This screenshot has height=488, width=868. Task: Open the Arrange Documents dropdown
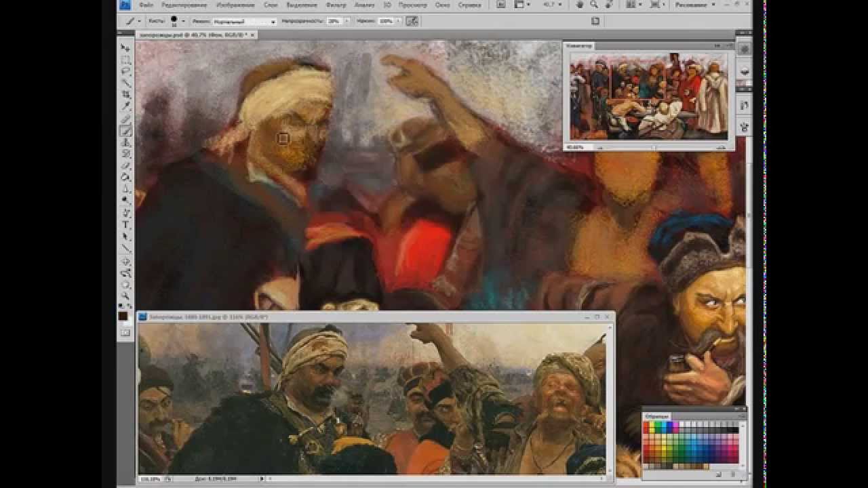tap(633, 4)
